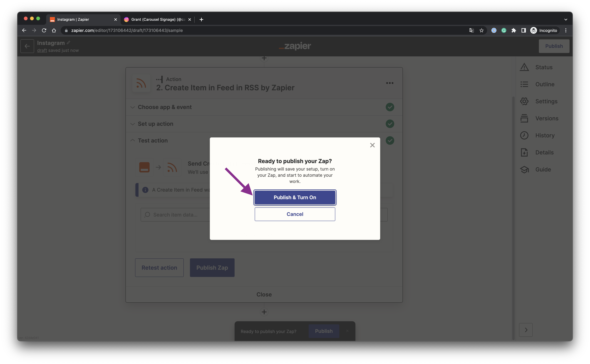Toggle the browser side panel icon
Image resolution: width=590 pixels, height=364 pixels.
[x=523, y=30]
